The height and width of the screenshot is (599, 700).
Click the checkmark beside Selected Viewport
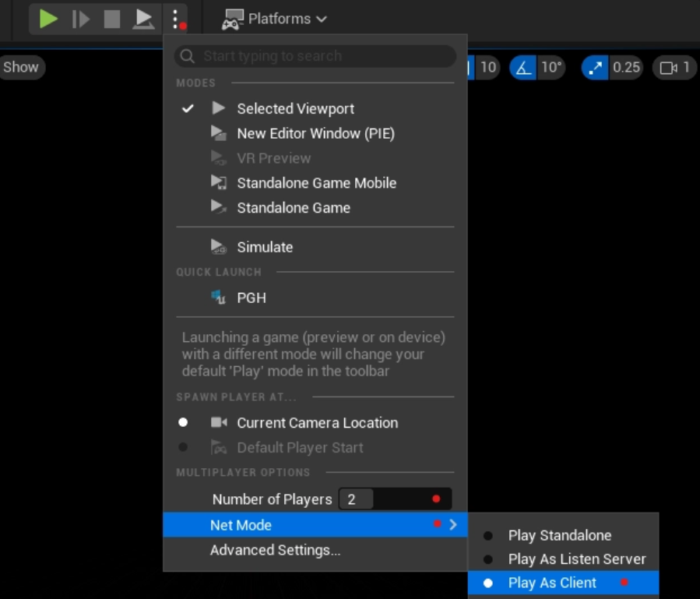(188, 108)
